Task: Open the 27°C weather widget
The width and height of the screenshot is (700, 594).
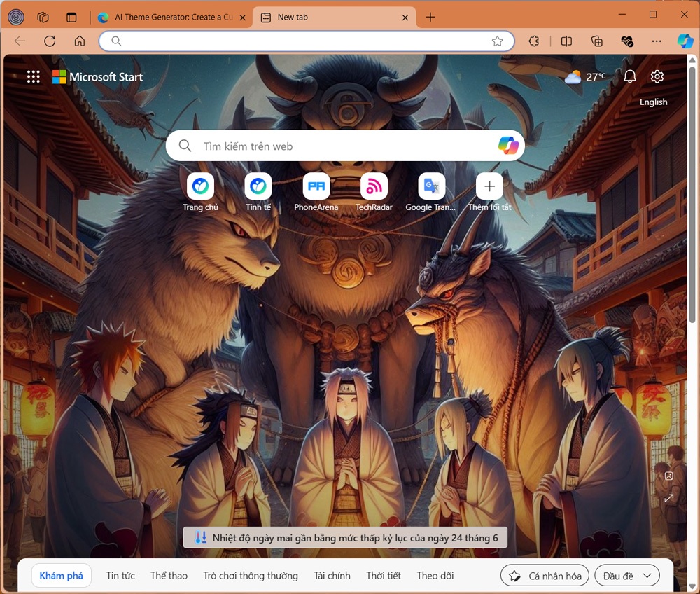Action: point(585,77)
